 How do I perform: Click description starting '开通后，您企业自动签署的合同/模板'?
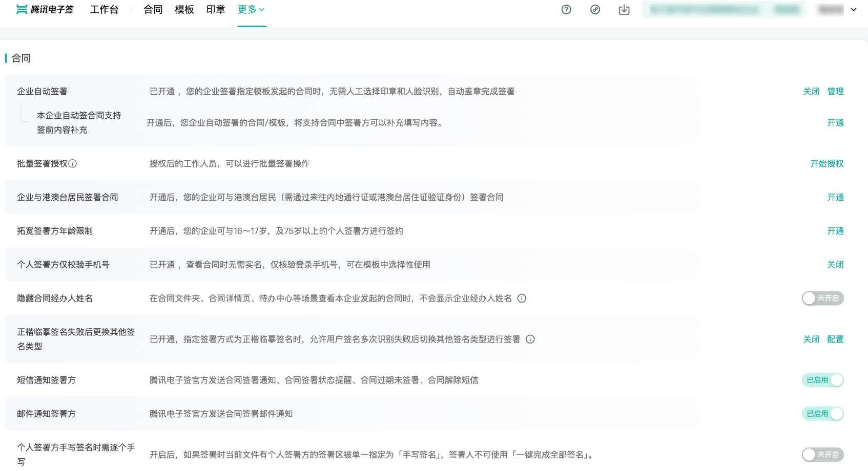click(x=295, y=123)
